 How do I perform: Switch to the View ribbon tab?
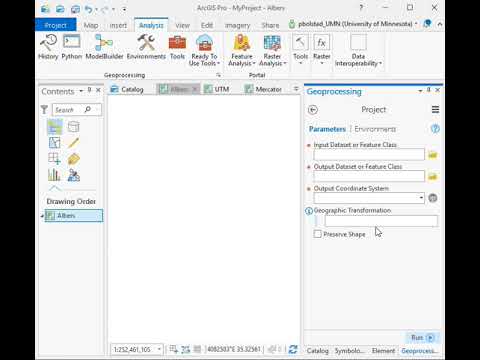[182, 25]
